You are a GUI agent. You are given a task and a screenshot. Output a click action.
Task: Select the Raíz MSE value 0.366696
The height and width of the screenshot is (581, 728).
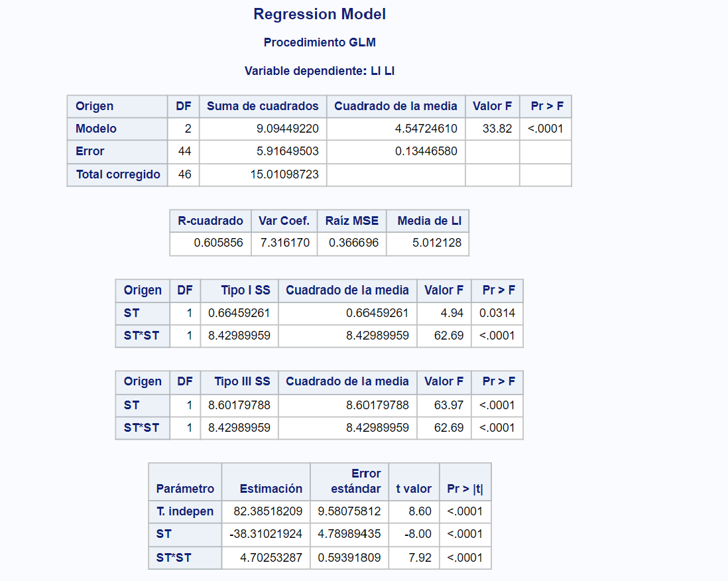pyautogui.click(x=363, y=243)
